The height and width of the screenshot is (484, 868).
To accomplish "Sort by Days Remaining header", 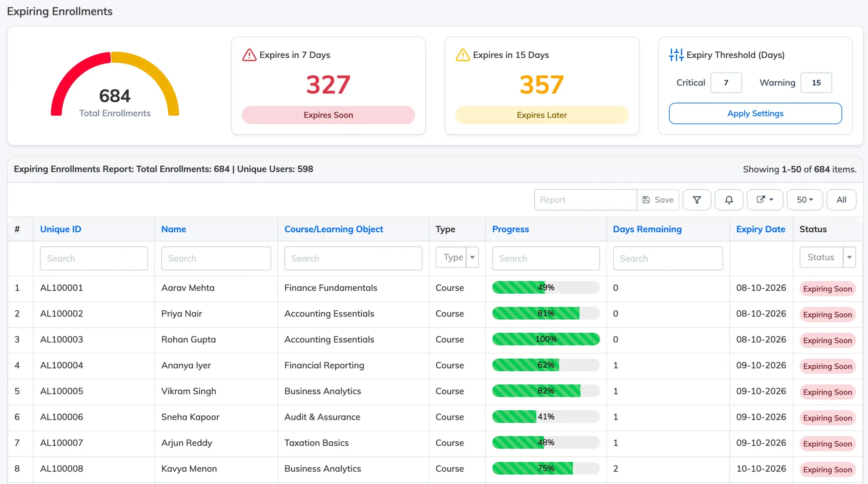I will [647, 229].
